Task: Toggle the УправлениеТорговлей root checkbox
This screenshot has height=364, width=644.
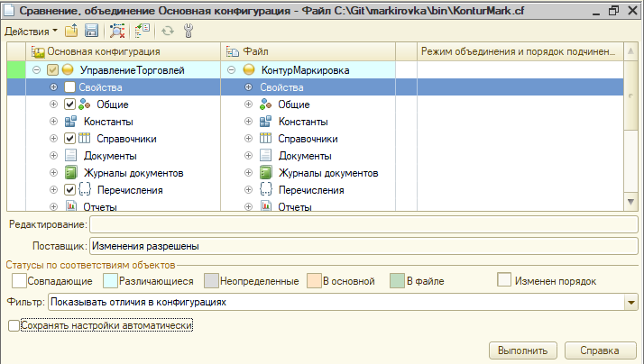Action: click(x=52, y=69)
